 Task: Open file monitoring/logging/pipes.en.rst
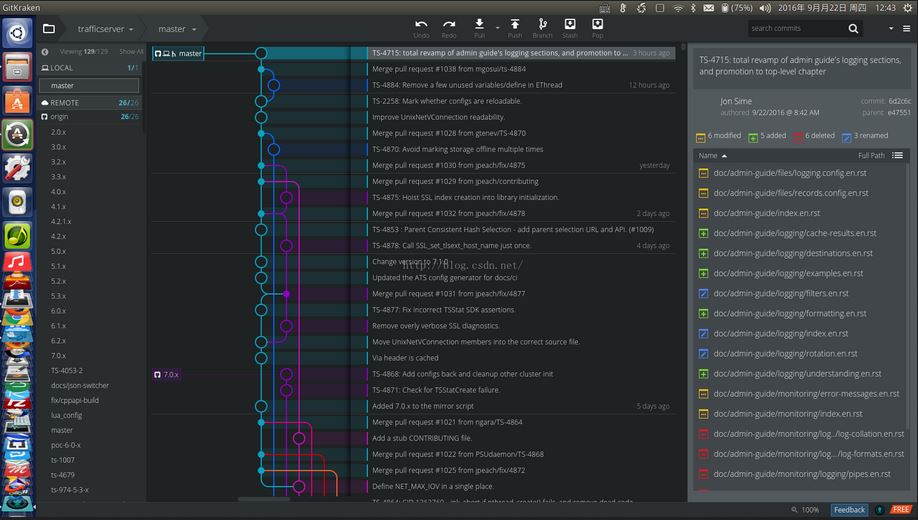coord(801,474)
